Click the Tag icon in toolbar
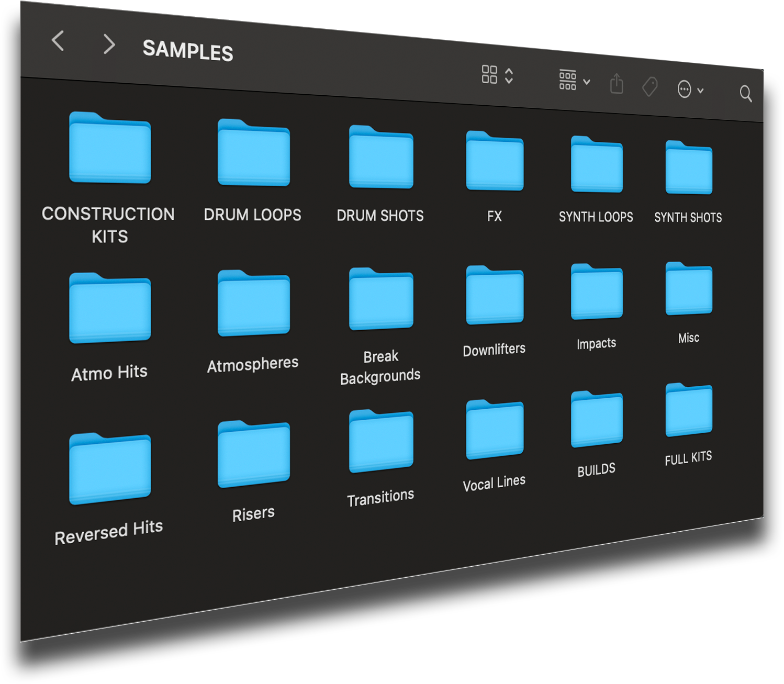Viewport: 784px width, 684px height. pos(649,87)
